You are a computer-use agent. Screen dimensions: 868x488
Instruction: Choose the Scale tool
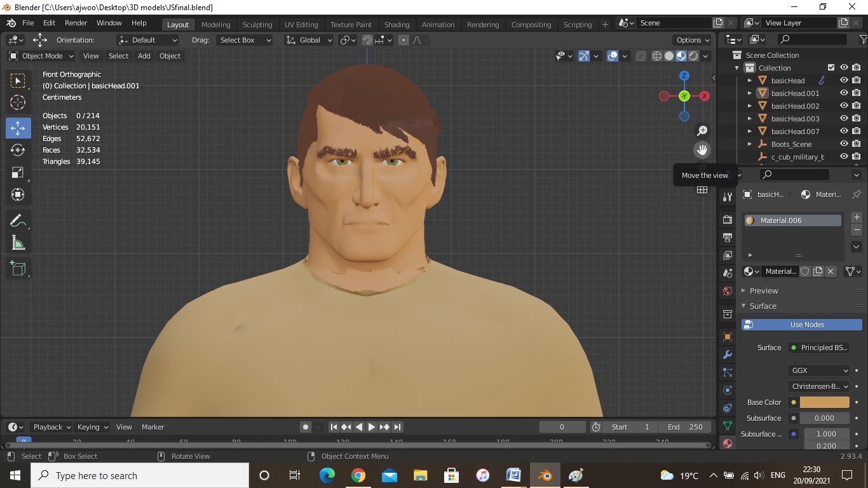click(18, 173)
